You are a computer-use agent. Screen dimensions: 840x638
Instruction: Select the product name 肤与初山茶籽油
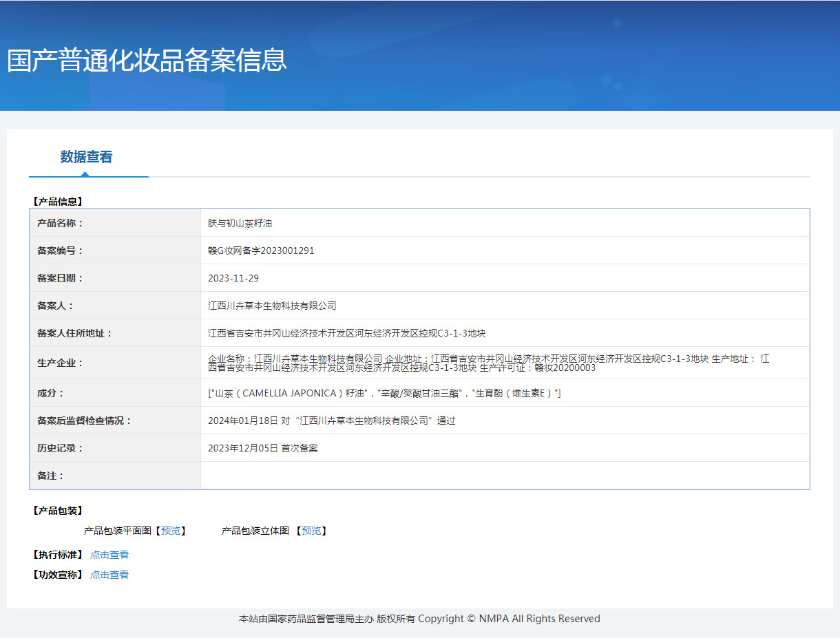pos(240,223)
